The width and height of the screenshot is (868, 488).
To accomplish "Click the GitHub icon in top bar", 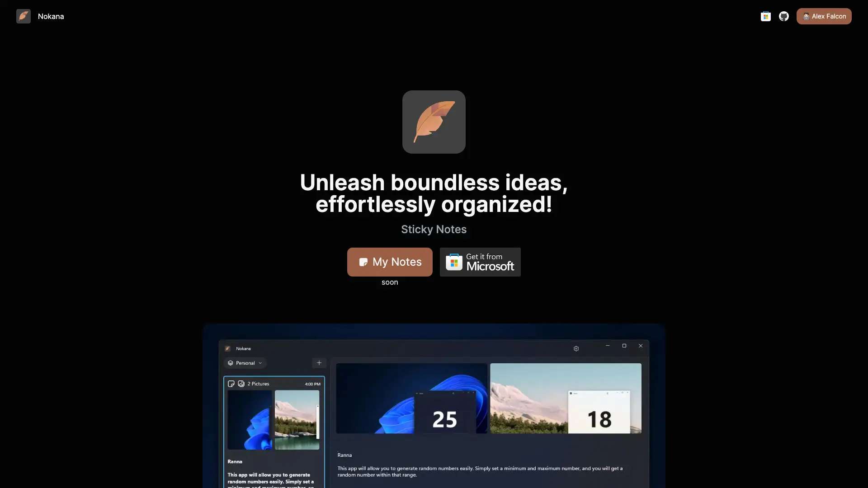I will tap(783, 15).
